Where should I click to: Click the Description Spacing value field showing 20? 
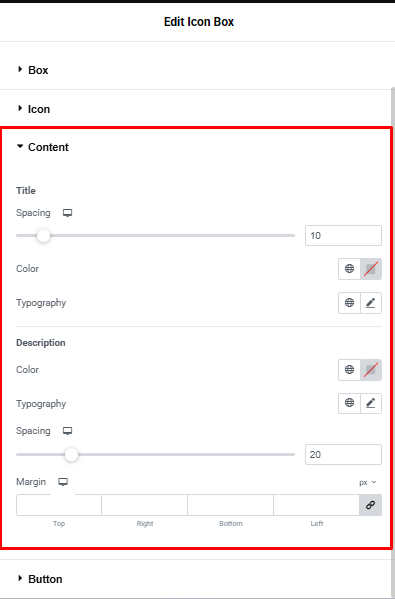343,455
